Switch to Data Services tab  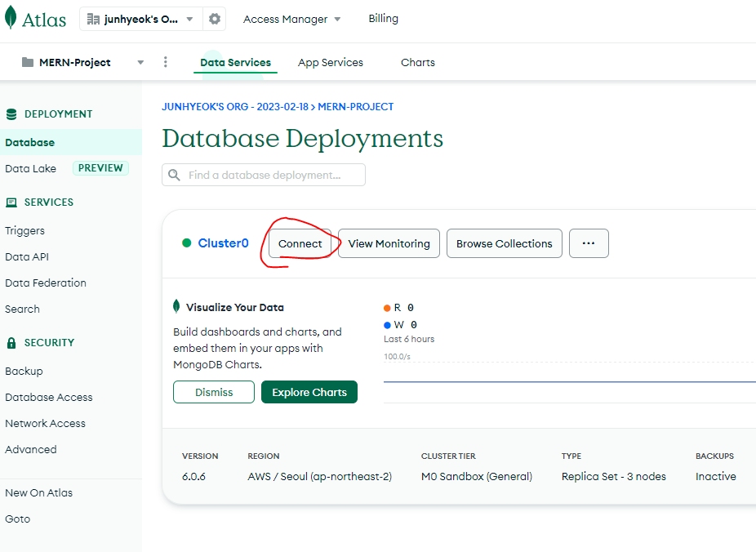[235, 63]
